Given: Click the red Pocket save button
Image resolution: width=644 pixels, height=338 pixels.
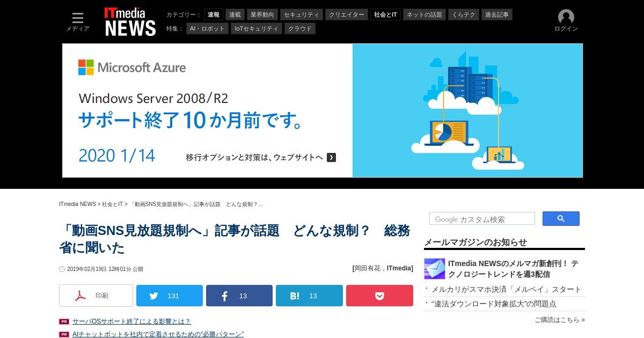Looking at the screenshot, I should (x=379, y=296).
